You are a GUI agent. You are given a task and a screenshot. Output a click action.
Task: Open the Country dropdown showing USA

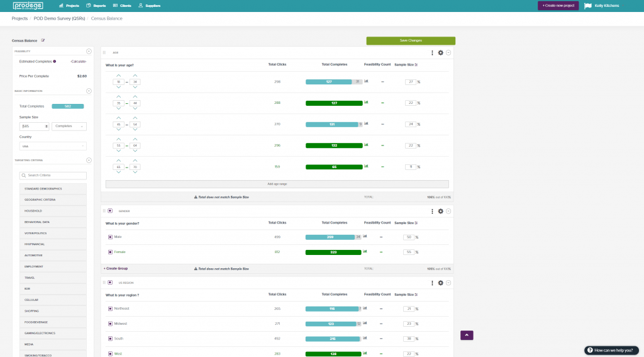pyautogui.click(x=53, y=146)
